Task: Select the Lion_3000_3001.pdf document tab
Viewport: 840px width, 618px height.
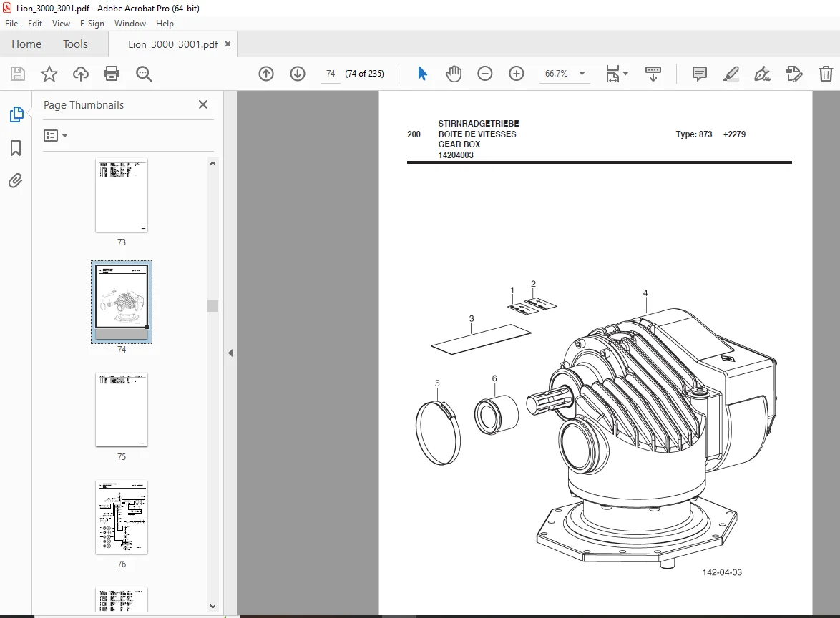Action: pos(172,44)
